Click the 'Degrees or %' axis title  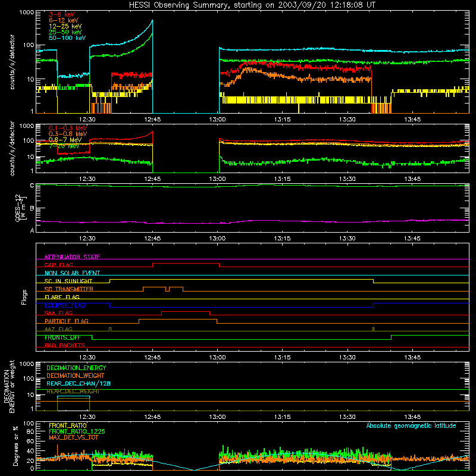tap(15, 446)
